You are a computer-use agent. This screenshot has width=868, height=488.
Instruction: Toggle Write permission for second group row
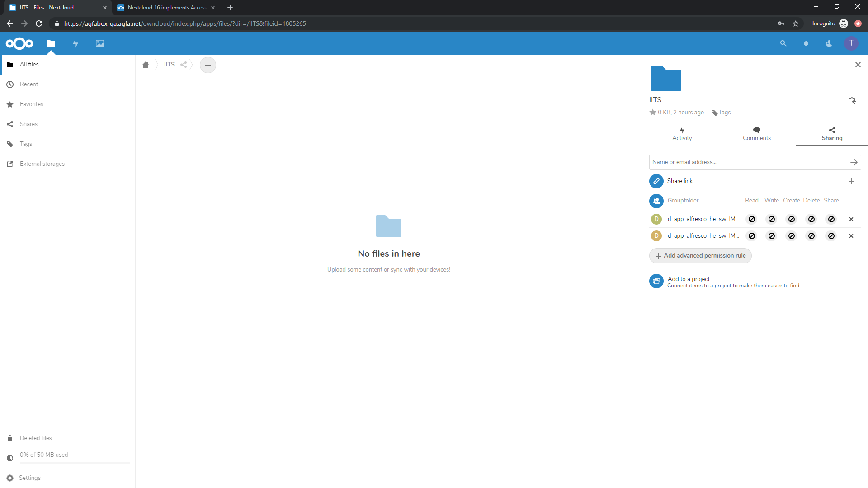[772, 236]
